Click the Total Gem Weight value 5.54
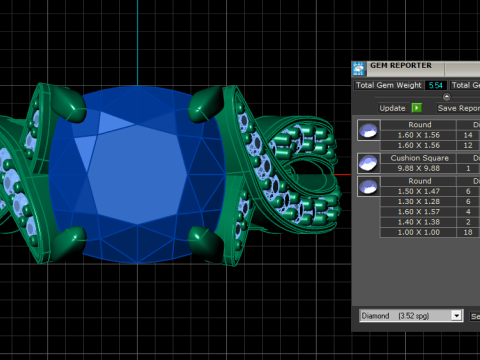The image size is (480, 360). [x=436, y=85]
